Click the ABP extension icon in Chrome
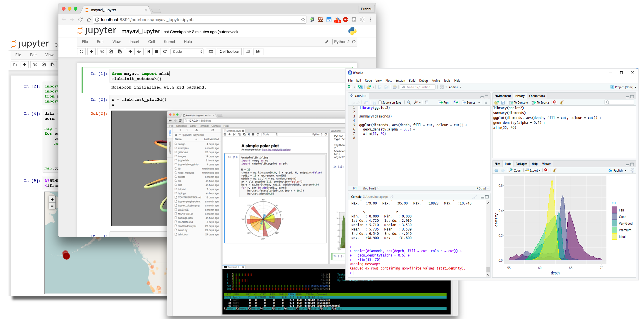 click(x=346, y=19)
